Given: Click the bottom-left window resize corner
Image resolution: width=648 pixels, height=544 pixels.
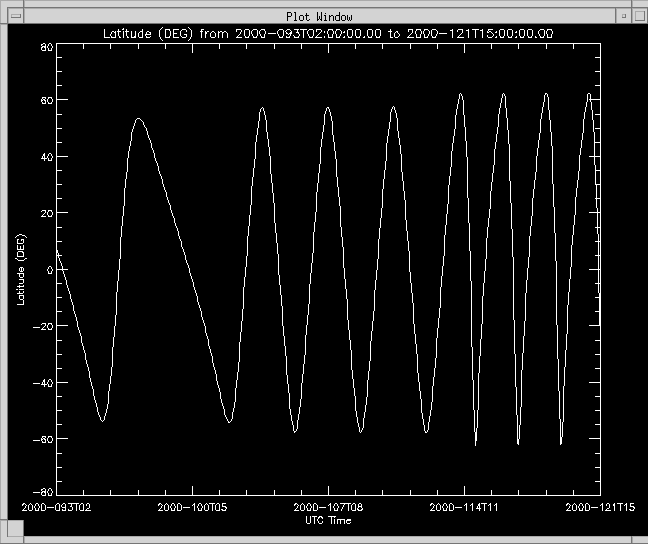Looking at the screenshot, I should 7,537.
